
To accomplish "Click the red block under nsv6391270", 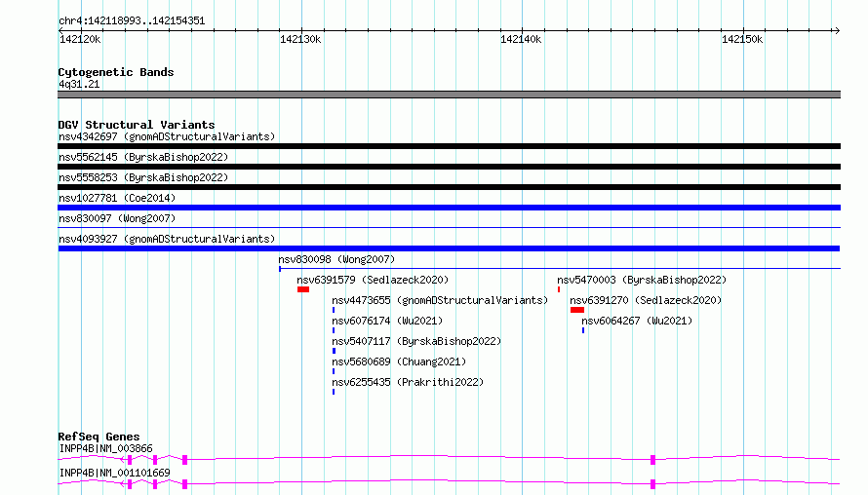I will point(577,310).
